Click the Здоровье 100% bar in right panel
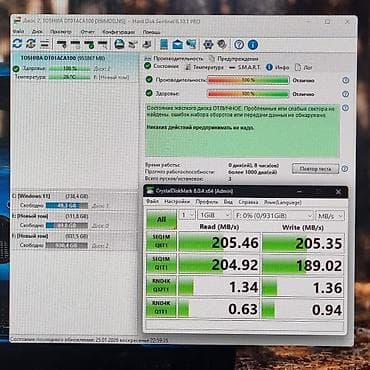The height and width of the screenshot is (370, 370). [248, 94]
